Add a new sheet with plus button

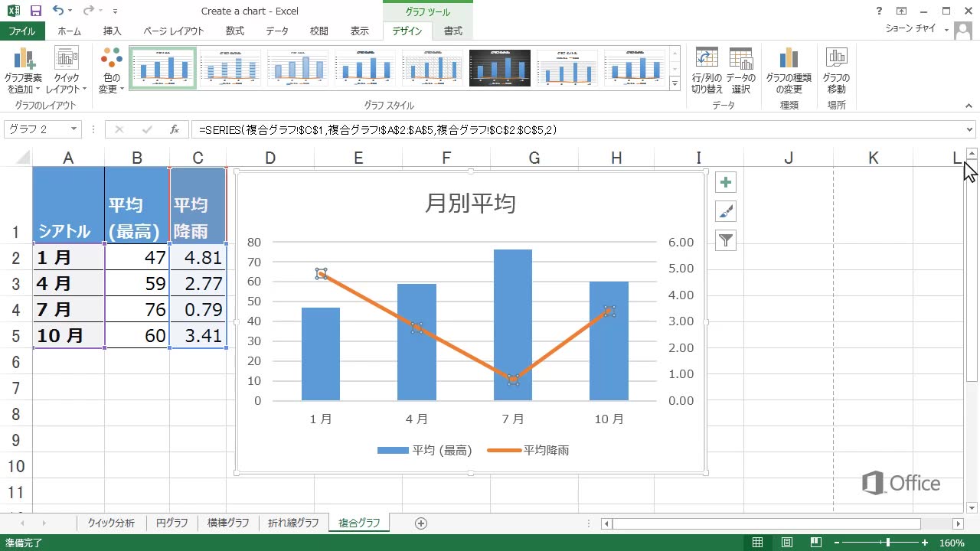click(420, 523)
